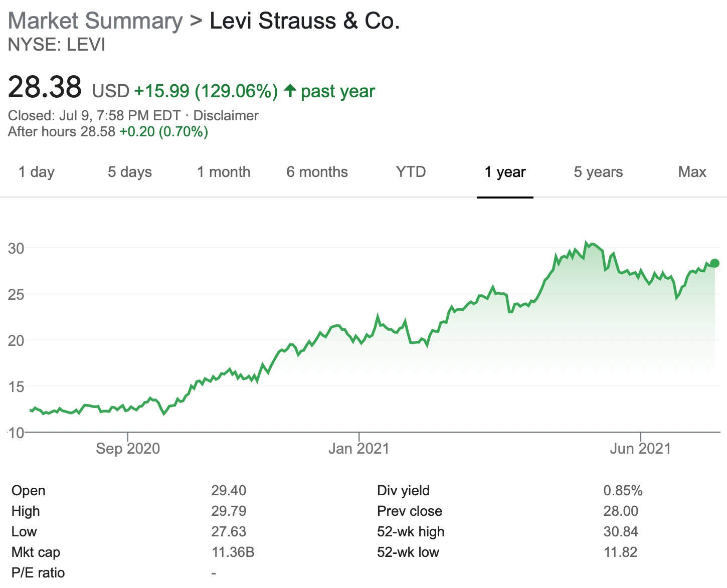
Task: Click the NYSE: LEVI ticker text
Action: (x=57, y=45)
